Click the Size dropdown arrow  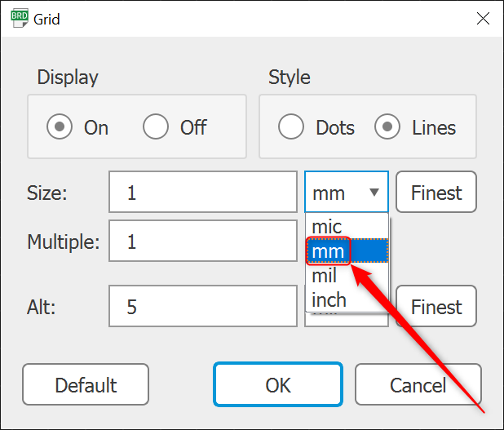coord(374,193)
